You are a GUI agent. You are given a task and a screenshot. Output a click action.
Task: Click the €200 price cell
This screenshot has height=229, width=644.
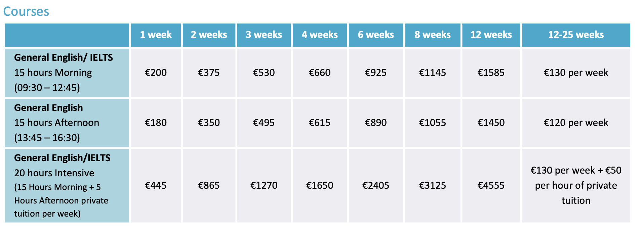point(156,73)
